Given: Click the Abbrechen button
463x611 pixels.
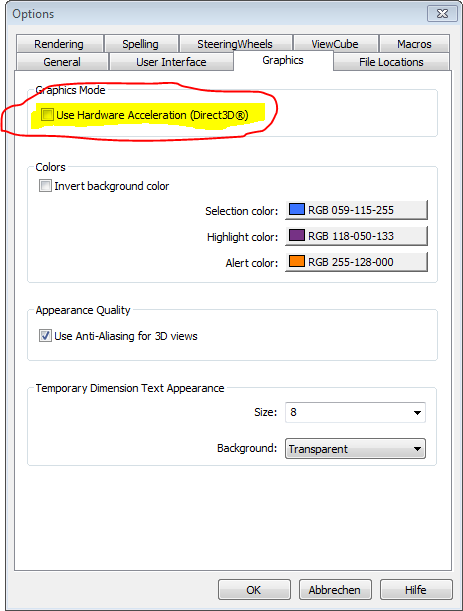Looking at the screenshot, I should [x=335, y=590].
